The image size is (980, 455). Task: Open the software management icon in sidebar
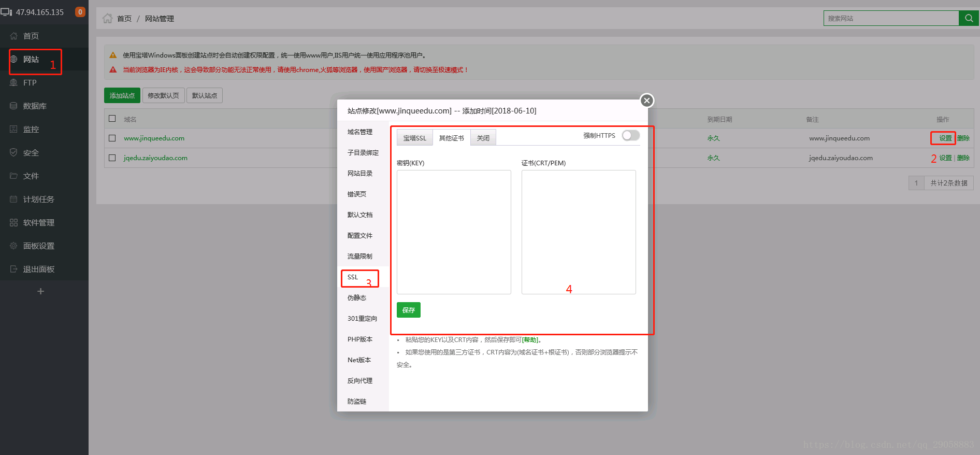click(14, 223)
